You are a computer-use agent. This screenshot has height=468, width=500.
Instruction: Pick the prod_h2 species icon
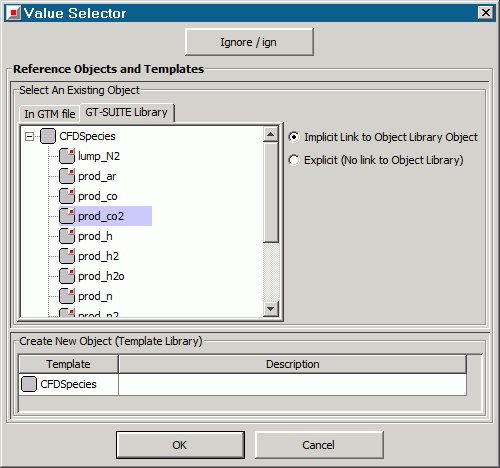[x=67, y=256]
